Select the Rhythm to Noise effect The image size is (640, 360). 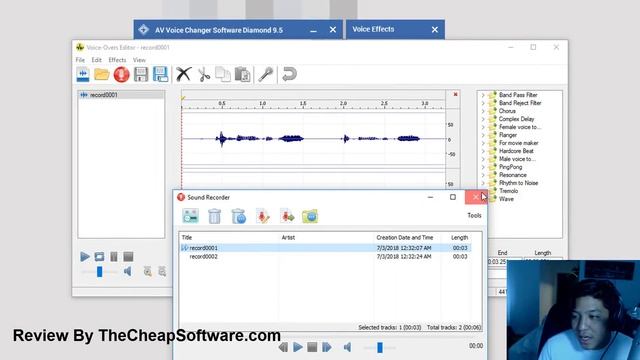point(518,183)
